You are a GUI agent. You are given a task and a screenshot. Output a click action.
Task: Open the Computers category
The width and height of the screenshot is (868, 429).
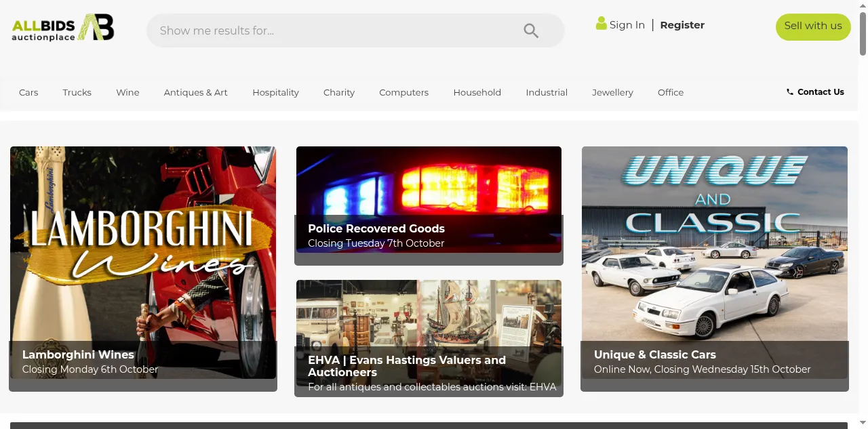[404, 92]
